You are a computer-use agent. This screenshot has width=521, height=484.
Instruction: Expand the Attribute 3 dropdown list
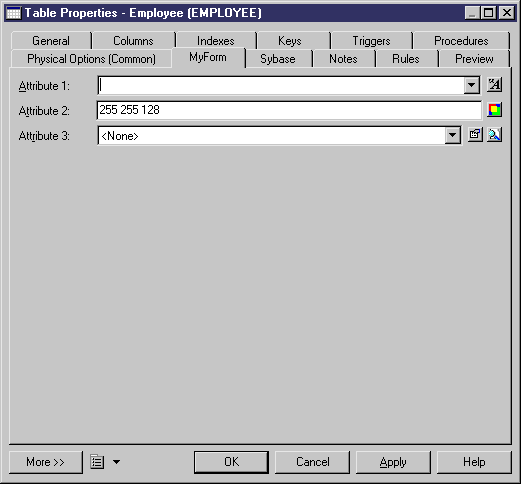[x=453, y=135]
